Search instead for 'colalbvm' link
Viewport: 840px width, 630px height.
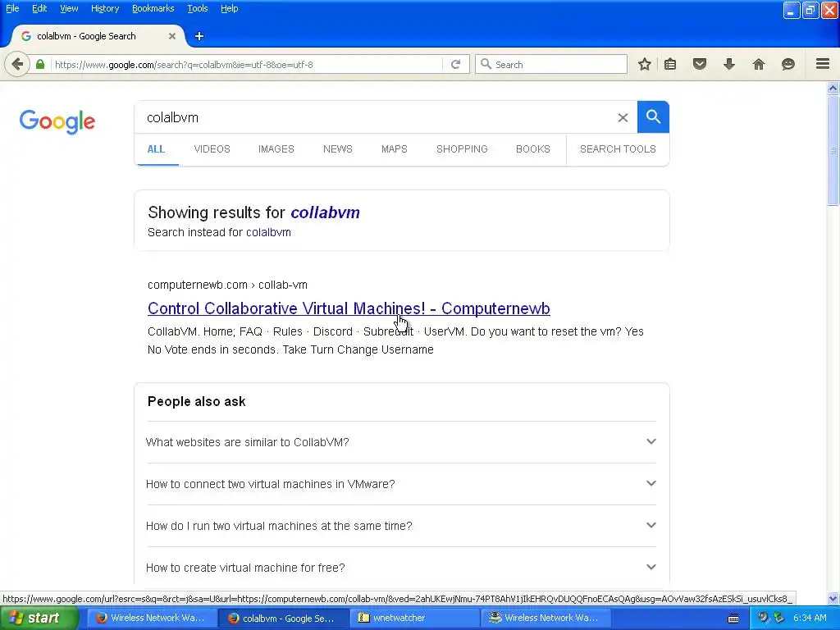268,232
